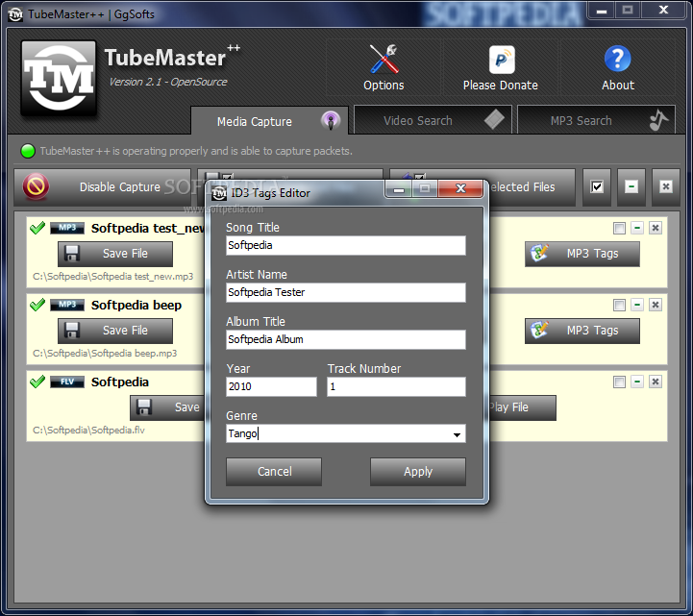
Task: Click the FLV format badge
Action: tap(67, 382)
